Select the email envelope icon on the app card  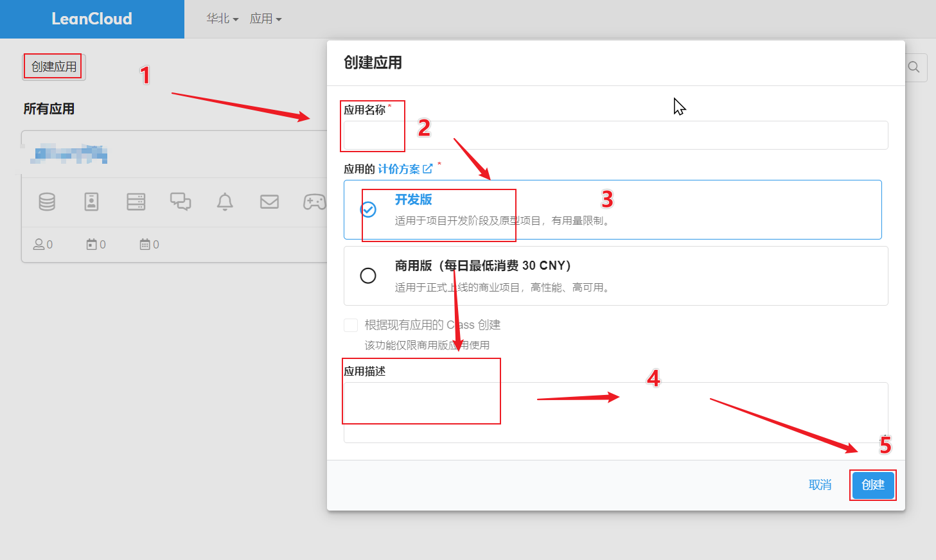269,202
